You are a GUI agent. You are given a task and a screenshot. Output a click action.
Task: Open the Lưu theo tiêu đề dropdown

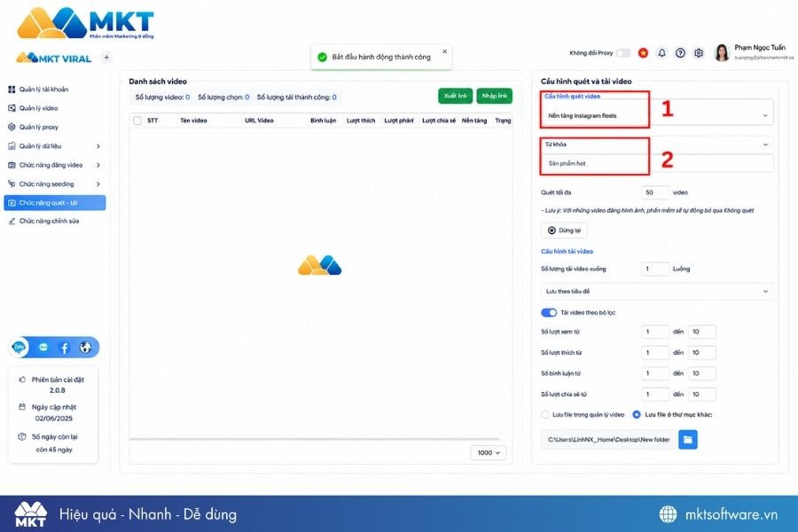[x=657, y=291]
